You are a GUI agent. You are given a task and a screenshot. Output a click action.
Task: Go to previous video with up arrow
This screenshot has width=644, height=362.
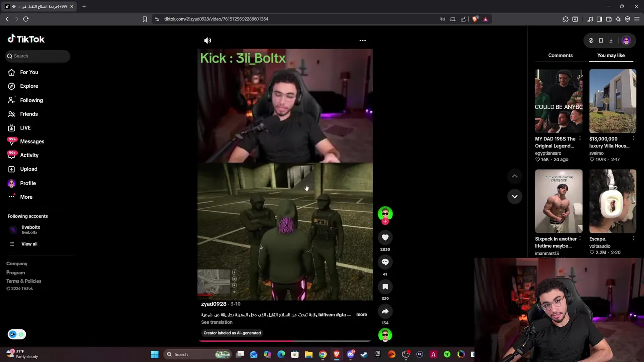click(514, 176)
